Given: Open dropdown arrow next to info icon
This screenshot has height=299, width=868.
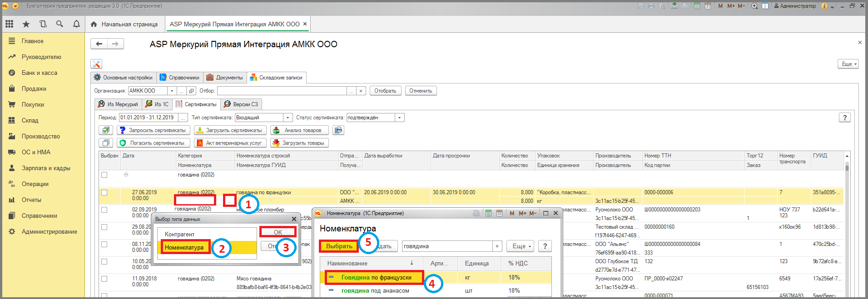Looking at the screenshot, I should 832,6.
